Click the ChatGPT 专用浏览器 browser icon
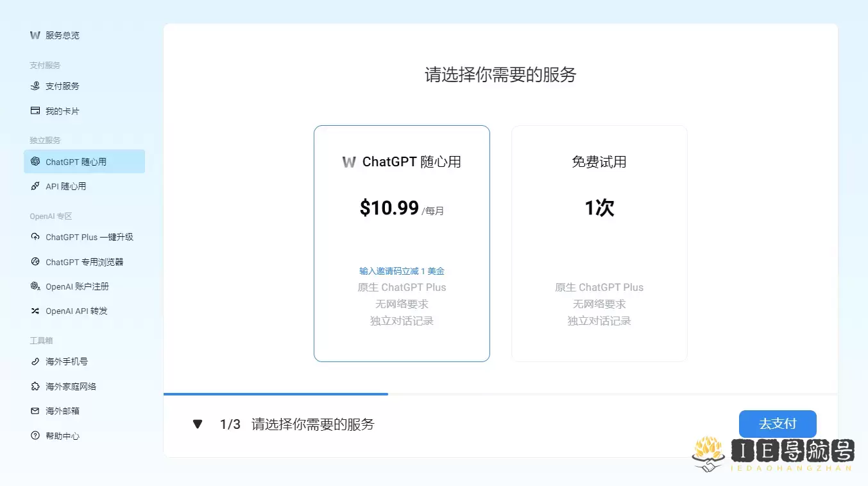The image size is (868, 486). [x=35, y=262]
